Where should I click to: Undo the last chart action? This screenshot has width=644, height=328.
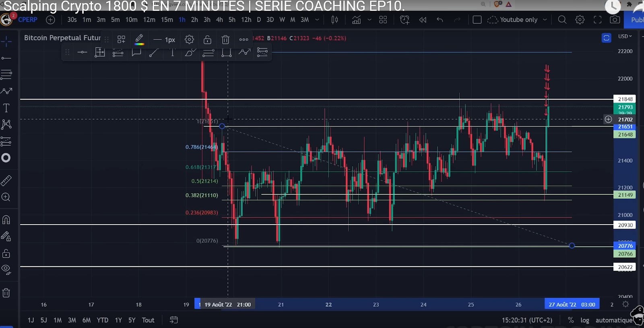click(x=440, y=20)
